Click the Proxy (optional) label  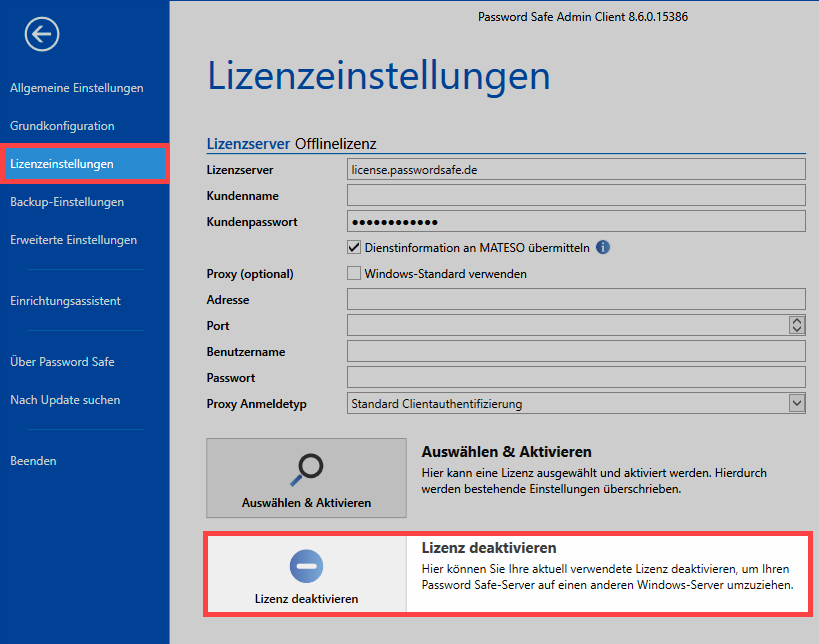coord(250,274)
